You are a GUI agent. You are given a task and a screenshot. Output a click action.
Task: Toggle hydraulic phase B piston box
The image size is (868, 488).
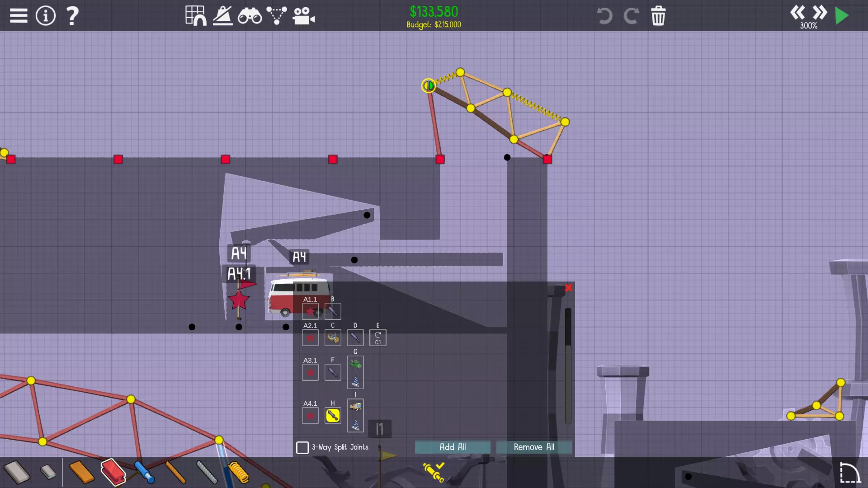click(333, 311)
